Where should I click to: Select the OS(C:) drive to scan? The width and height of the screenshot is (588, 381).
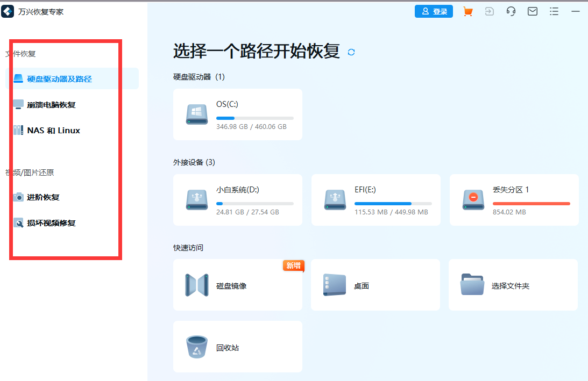(x=237, y=114)
